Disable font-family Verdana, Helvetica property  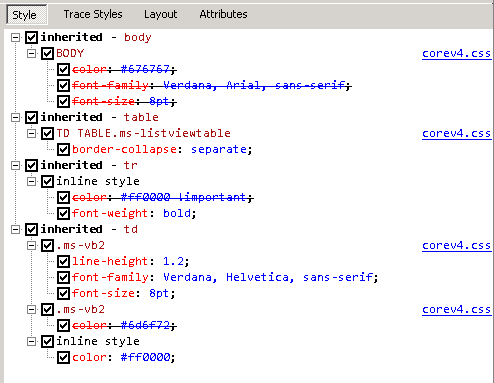point(63,277)
